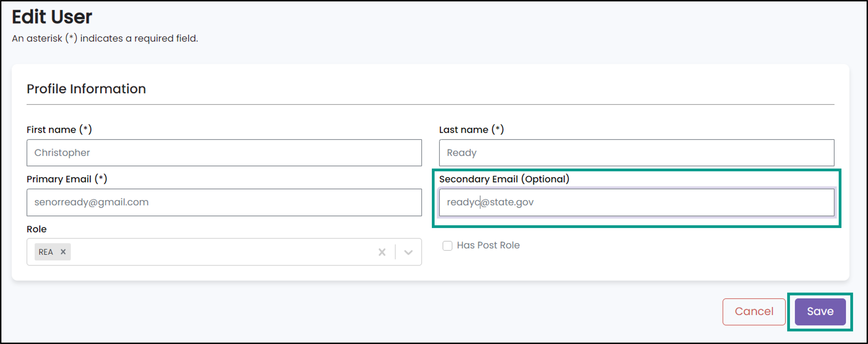Image resolution: width=868 pixels, height=344 pixels.
Task: Click into the Primary Email field
Action: coord(224,202)
